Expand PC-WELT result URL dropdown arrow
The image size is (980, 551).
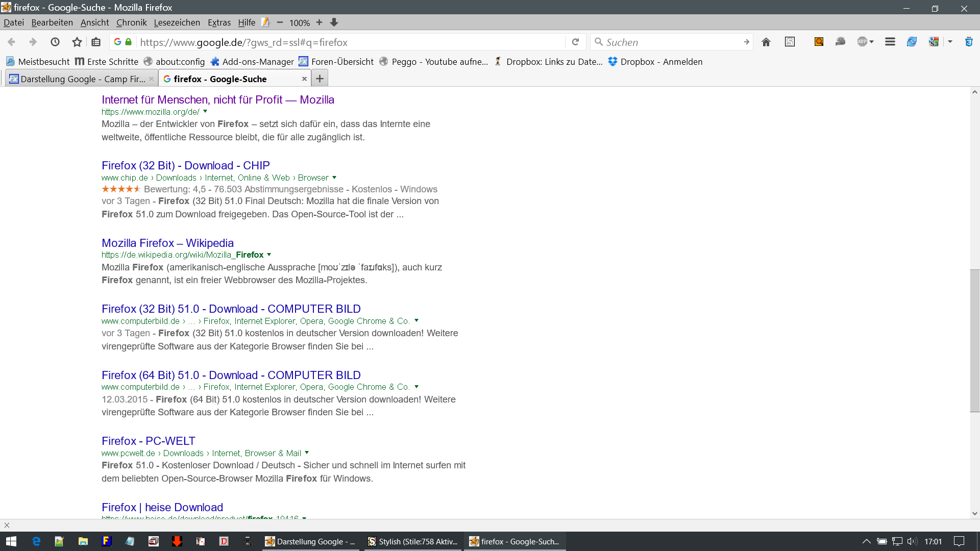coord(307,453)
